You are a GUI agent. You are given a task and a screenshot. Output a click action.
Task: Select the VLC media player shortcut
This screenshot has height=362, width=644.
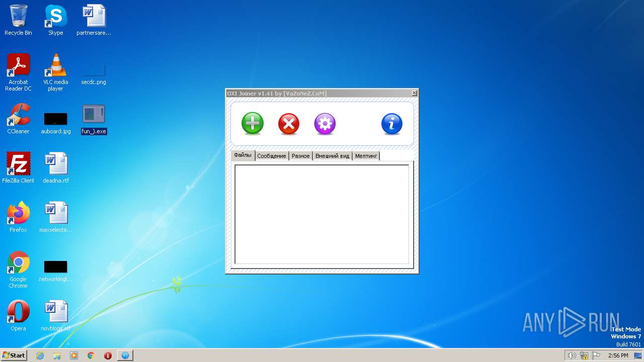click(x=56, y=72)
